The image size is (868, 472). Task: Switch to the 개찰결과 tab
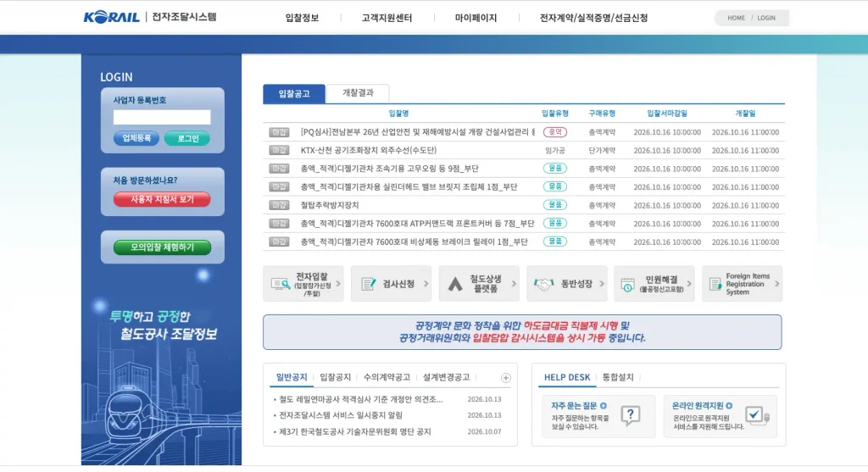358,93
